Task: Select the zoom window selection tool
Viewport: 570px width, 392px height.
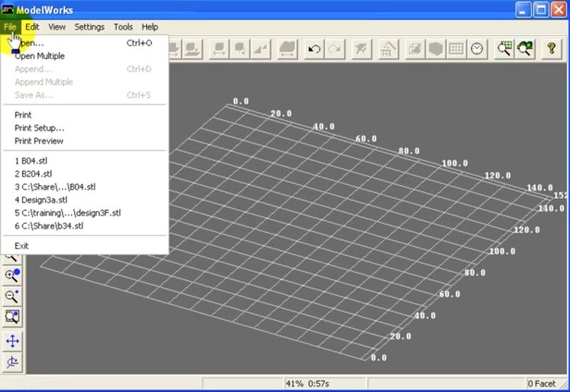Action: (x=12, y=316)
